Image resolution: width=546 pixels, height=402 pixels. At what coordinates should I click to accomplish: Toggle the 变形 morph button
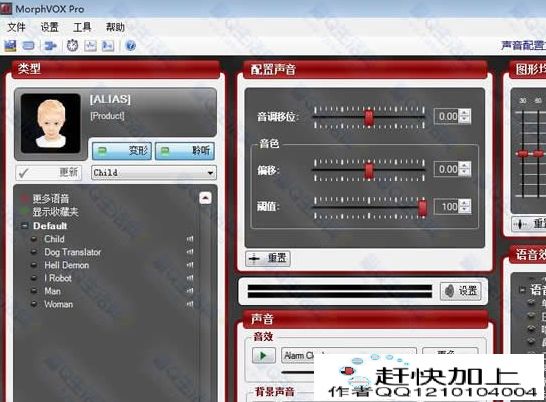(x=122, y=151)
